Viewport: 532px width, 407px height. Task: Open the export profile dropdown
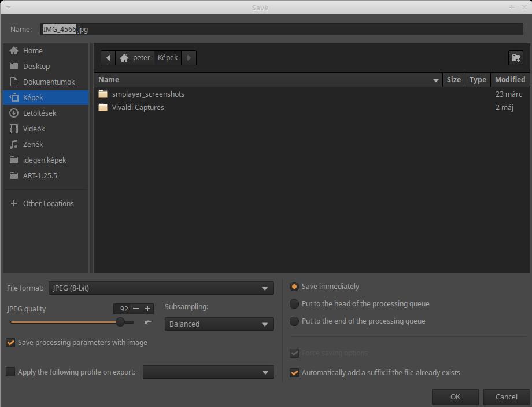click(208, 372)
